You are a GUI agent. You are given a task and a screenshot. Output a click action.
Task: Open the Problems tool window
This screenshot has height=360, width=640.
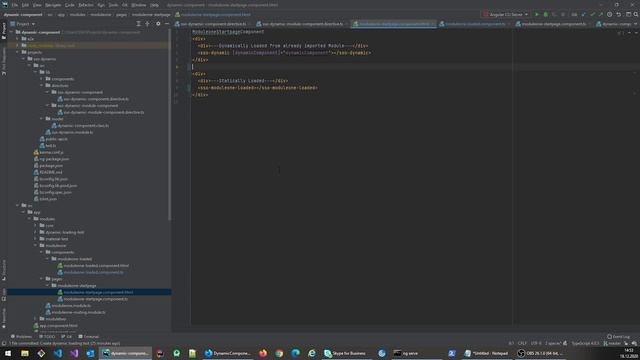[x=21, y=337]
